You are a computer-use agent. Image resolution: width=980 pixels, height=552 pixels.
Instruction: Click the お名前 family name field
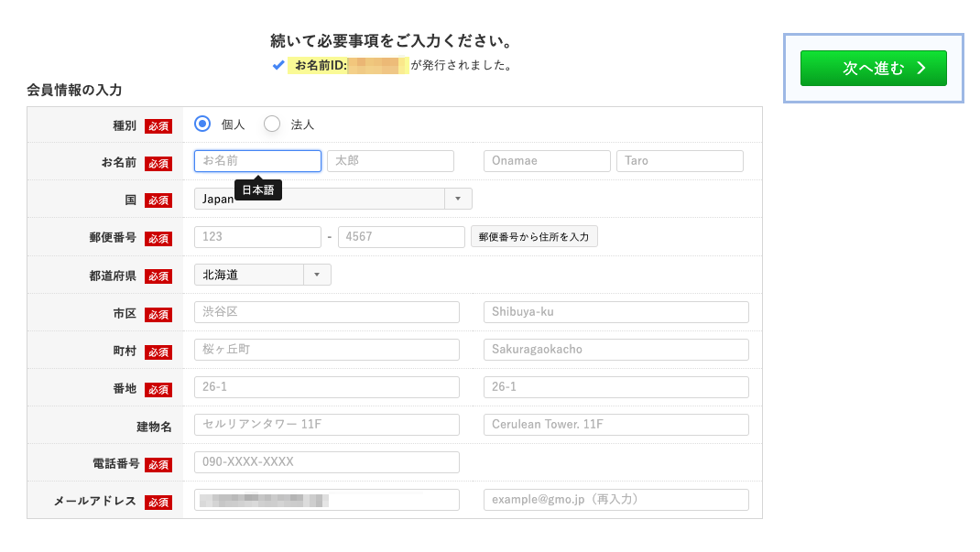pos(257,161)
